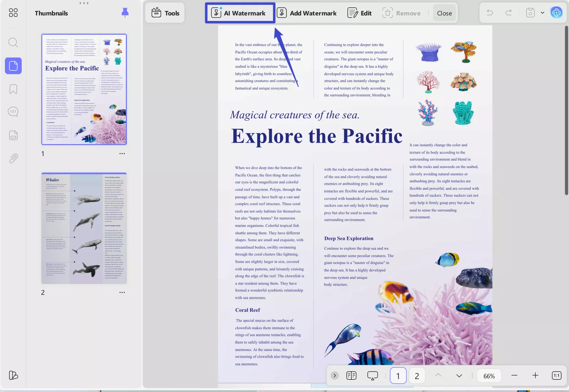
Task: Open the Comments panel in the sidebar
Action: (13, 111)
